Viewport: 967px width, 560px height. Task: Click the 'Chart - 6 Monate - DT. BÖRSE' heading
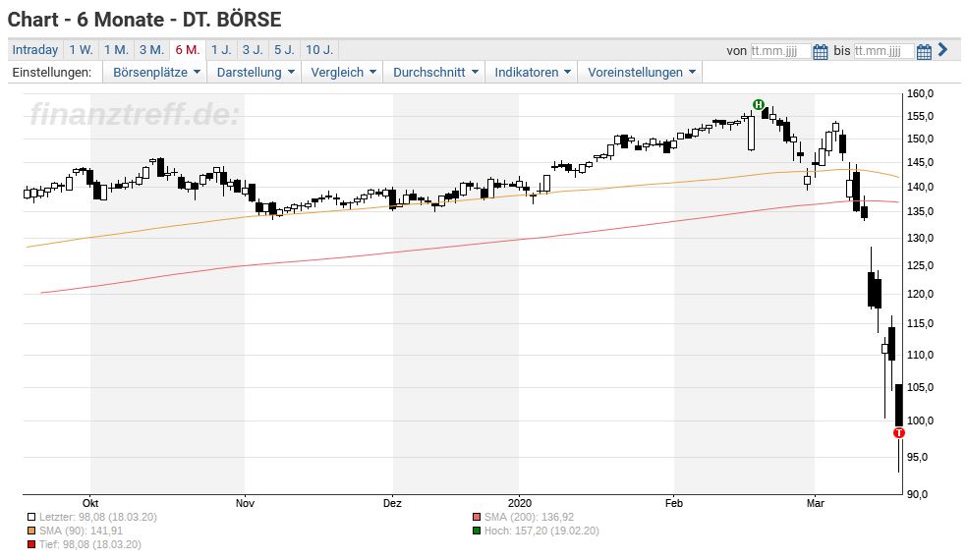[144, 19]
